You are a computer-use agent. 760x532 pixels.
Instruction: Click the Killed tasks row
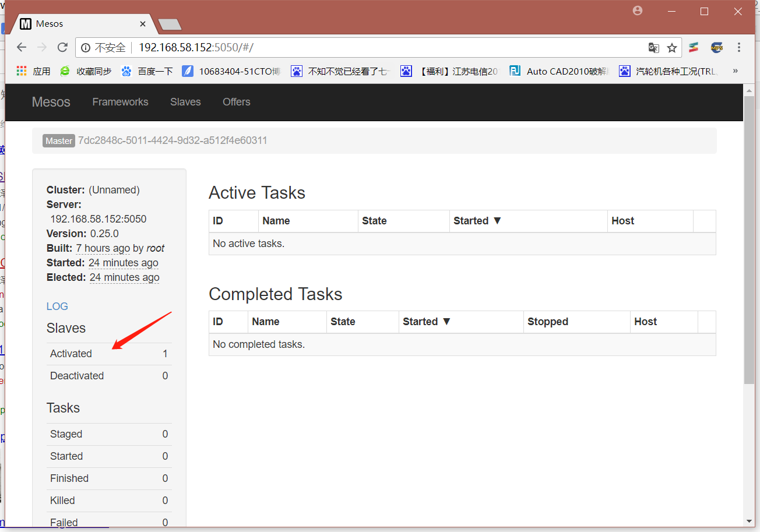pos(109,501)
